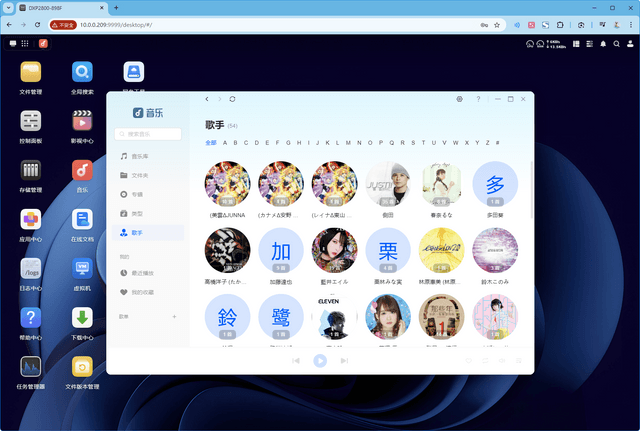
Task: Refresh the music app view
Action: [232, 99]
